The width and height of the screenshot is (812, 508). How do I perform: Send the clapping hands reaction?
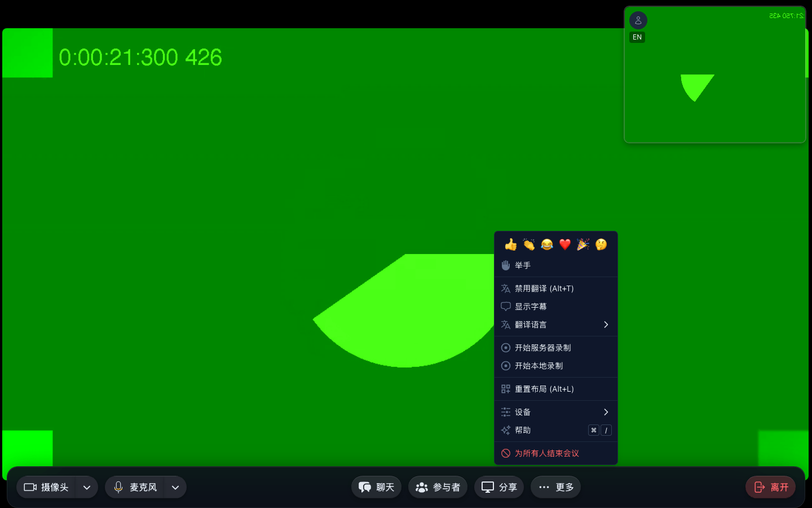pos(529,244)
